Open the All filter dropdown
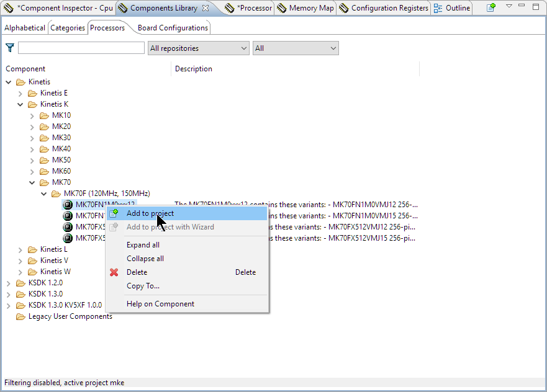 (x=295, y=48)
